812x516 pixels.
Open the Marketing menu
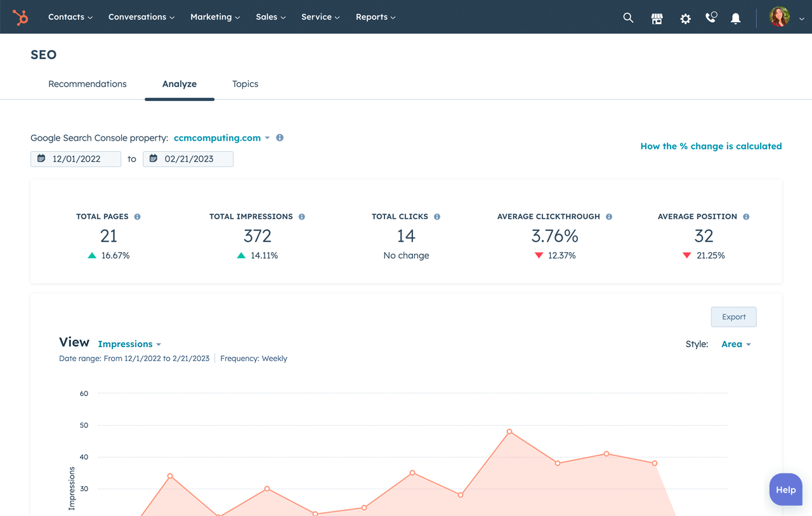(x=215, y=17)
